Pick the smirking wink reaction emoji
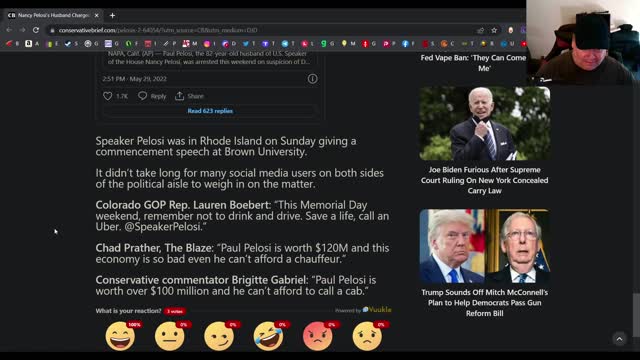 tap(219, 336)
